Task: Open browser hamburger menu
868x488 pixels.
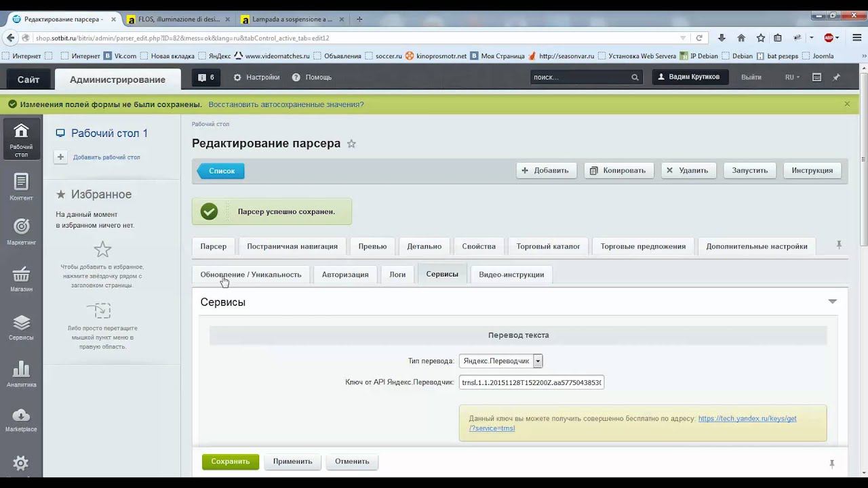Action: pos(856,38)
